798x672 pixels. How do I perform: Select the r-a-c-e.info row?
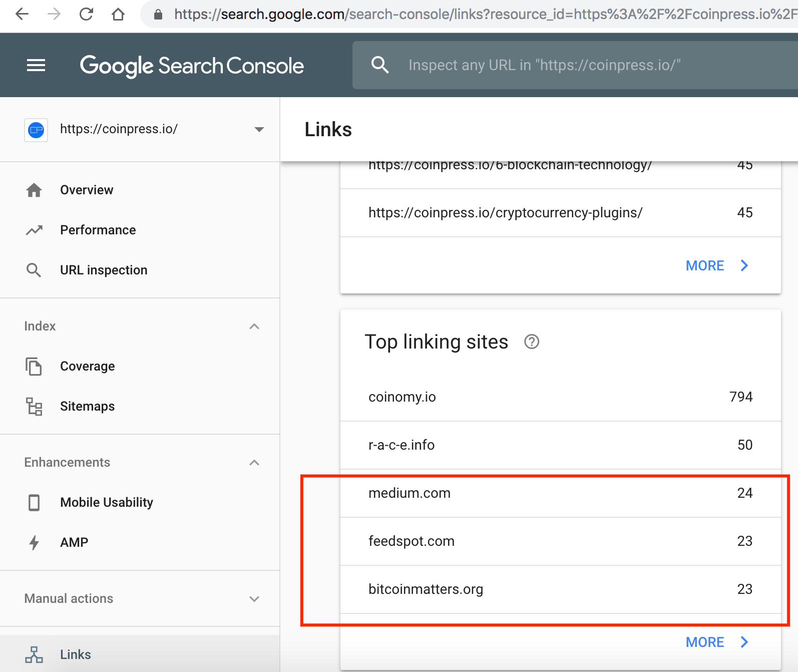(x=561, y=445)
